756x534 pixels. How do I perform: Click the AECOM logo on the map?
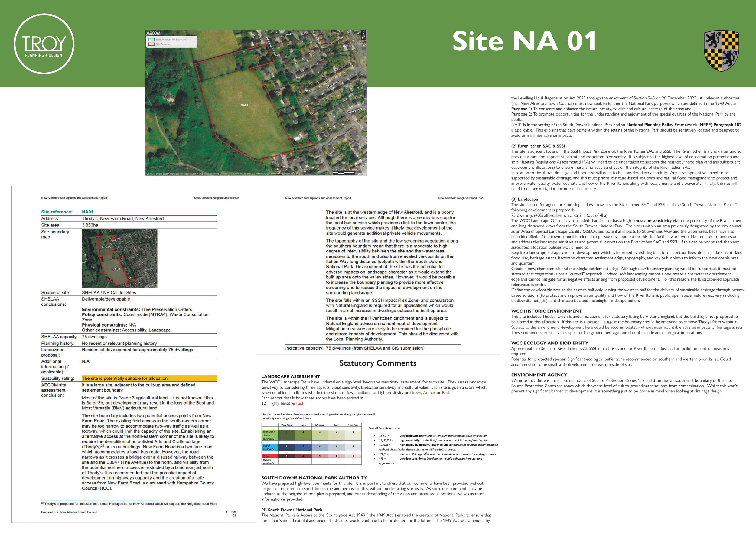click(x=153, y=33)
